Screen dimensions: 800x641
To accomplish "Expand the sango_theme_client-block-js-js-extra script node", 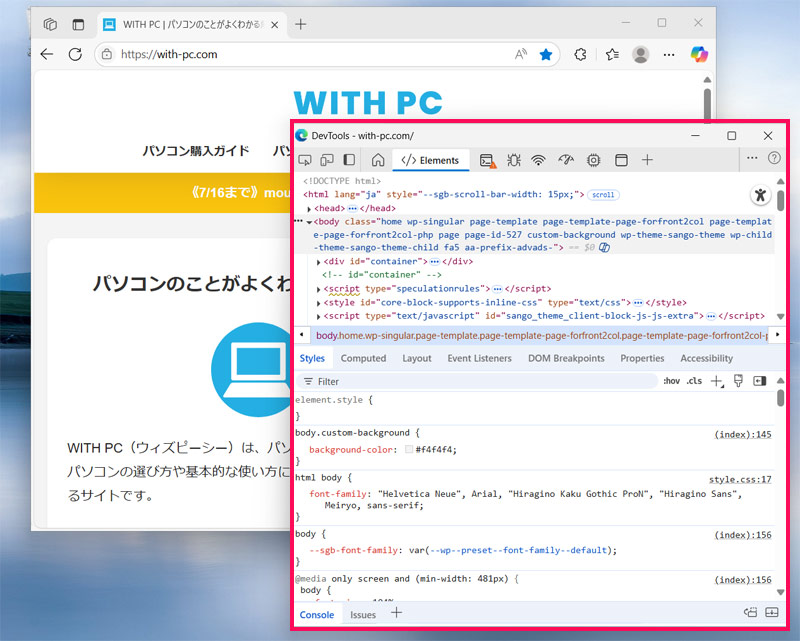I will click(318, 316).
